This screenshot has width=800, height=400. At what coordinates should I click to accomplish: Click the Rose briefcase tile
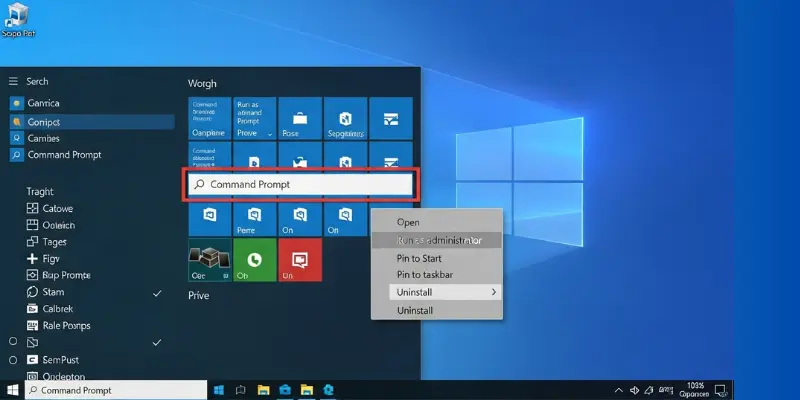(x=300, y=118)
